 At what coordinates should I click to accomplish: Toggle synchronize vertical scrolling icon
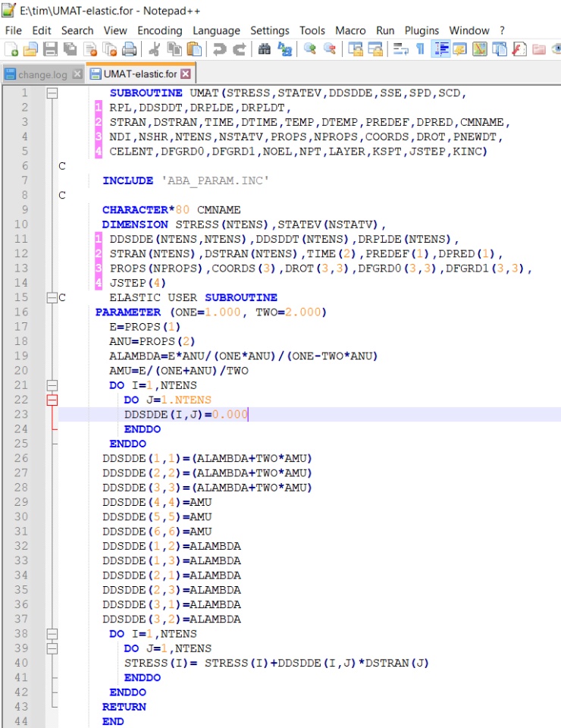pos(356,49)
